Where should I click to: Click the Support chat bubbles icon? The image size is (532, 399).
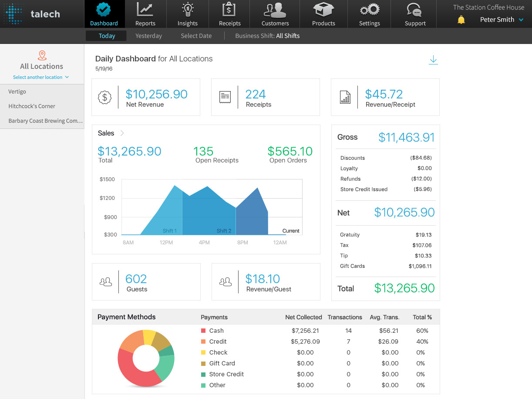coord(415,10)
